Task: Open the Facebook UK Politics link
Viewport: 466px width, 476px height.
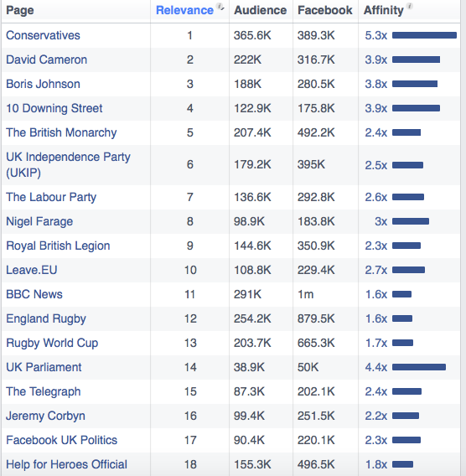Action: [x=62, y=440]
